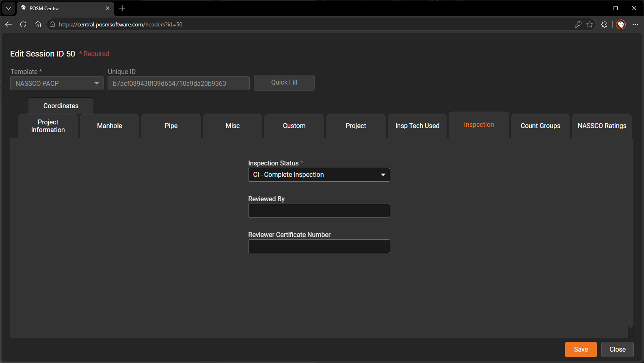The width and height of the screenshot is (644, 363).
Task: Open the Project tab
Action: pyautogui.click(x=356, y=126)
